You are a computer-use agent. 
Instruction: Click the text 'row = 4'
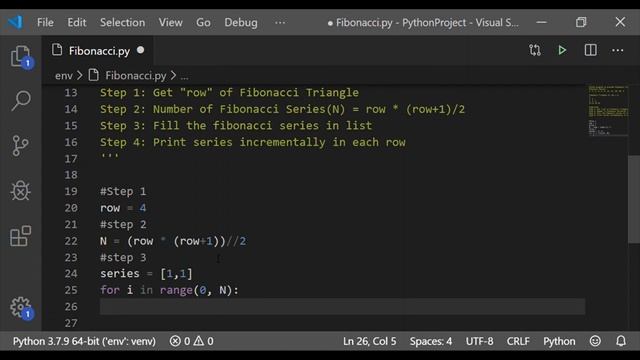click(x=123, y=208)
